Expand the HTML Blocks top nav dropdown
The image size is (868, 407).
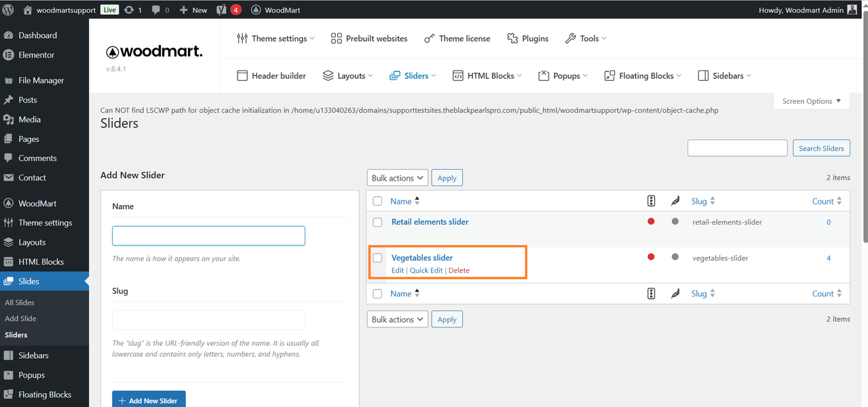coord(487,76)
